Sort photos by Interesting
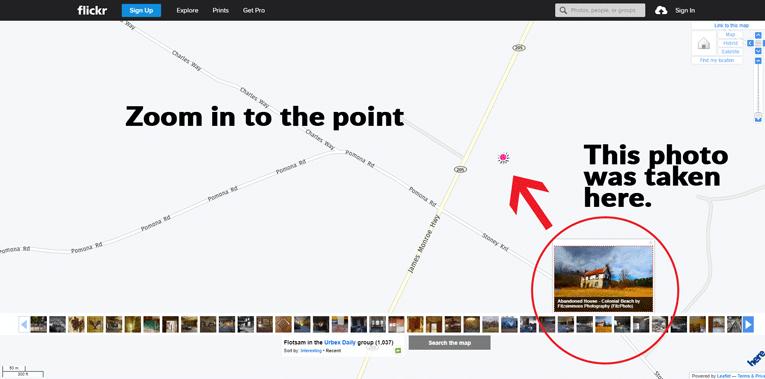765x379 pixels. click(310, 351)
